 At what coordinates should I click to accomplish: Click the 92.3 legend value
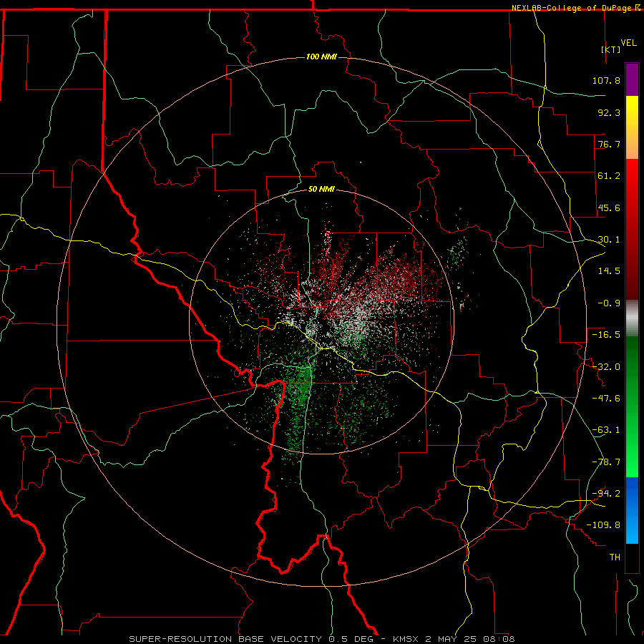point(609,112)
